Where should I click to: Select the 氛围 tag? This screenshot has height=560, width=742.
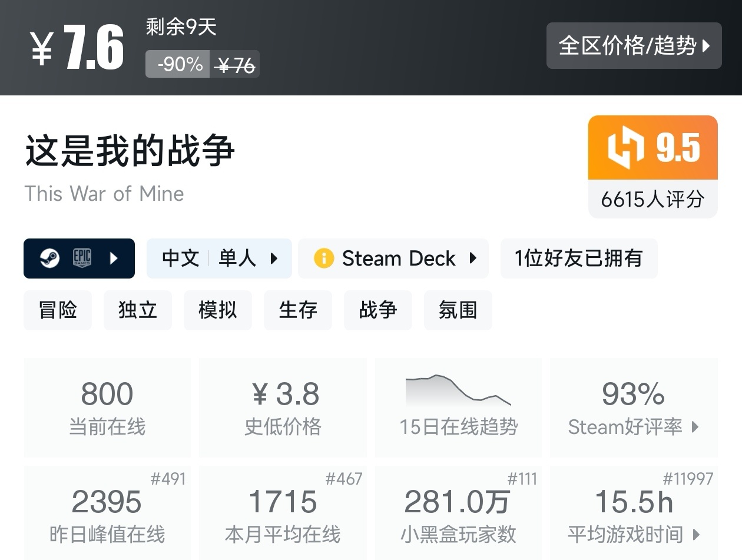458,310
